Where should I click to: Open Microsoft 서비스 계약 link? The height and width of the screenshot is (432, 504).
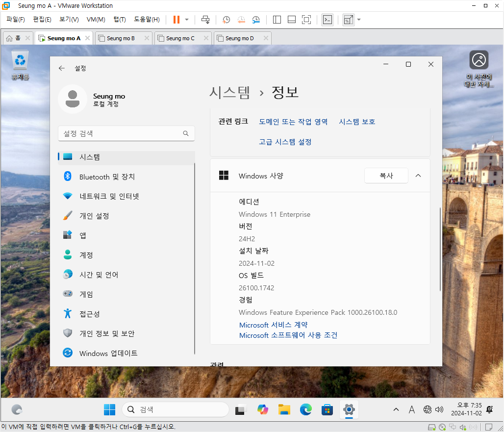coord(273,325)
